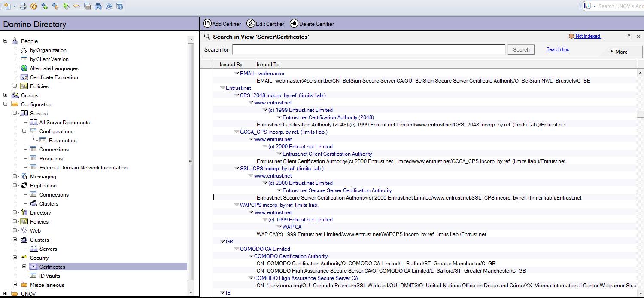Image resolution: width=644 pixels, height=298 pixels.
Task: Collapse the COMODO CA Limited category
Action: [x=237, y=249]
